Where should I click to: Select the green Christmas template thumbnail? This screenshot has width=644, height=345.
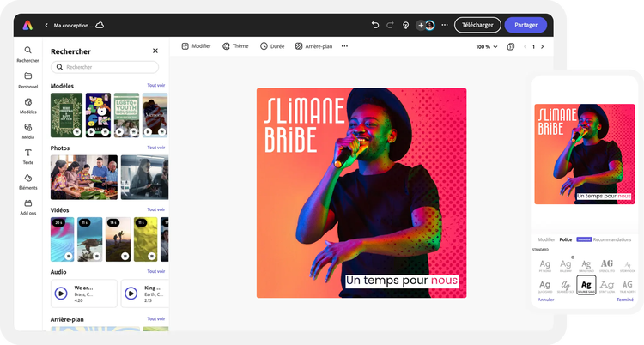tap(66, 115)
